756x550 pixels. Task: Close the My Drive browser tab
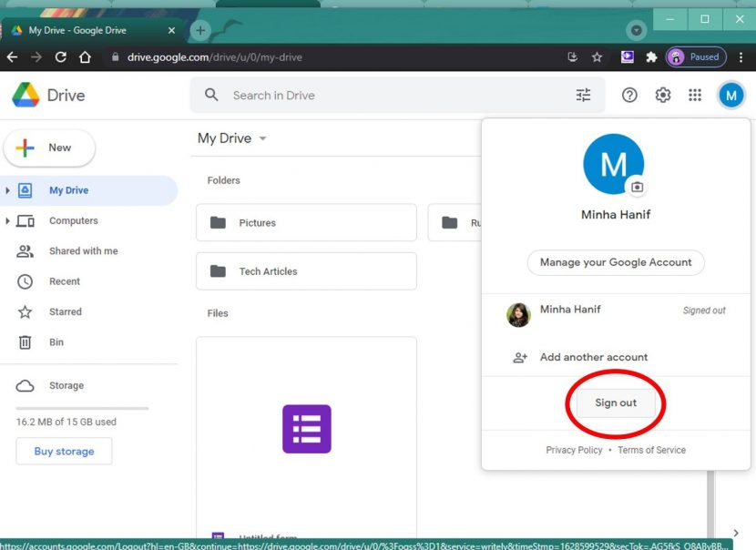tap(171, 30)
